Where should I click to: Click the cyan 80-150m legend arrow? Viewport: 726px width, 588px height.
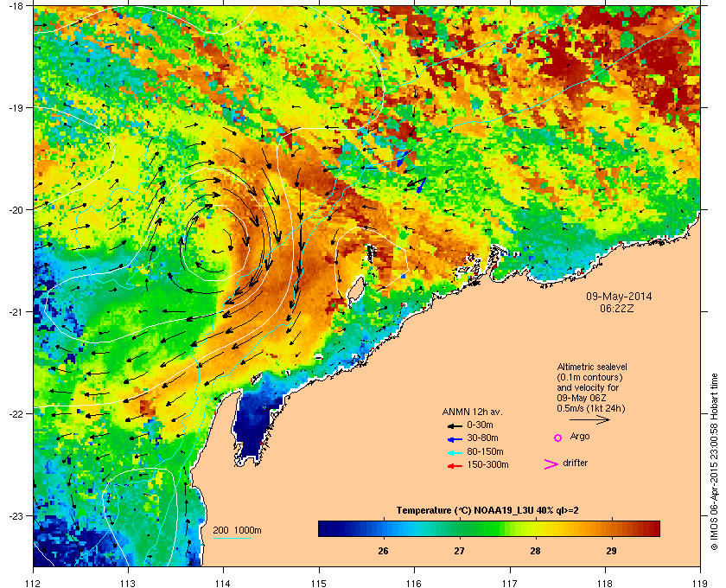(x=455, y=452)
